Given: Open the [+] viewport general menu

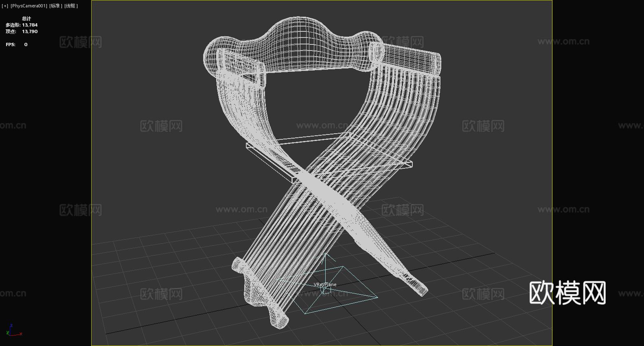Looking at the screenshot, I should click(x=5, y=6).
